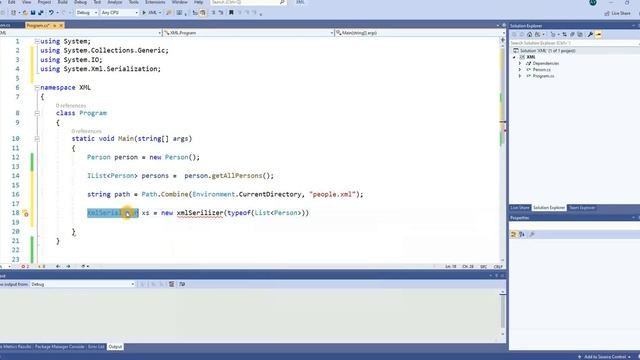Open the Debug menu

80,2
